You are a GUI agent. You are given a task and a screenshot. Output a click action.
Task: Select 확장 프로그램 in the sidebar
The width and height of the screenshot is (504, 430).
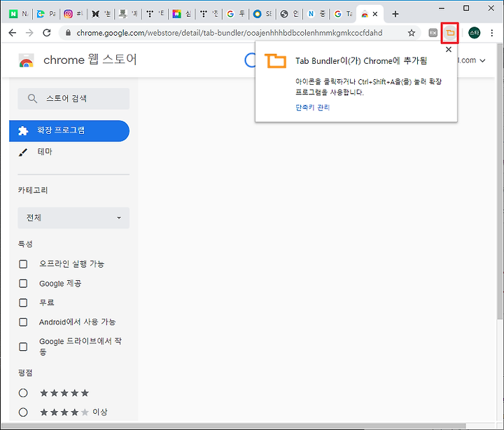coord(69,130)
